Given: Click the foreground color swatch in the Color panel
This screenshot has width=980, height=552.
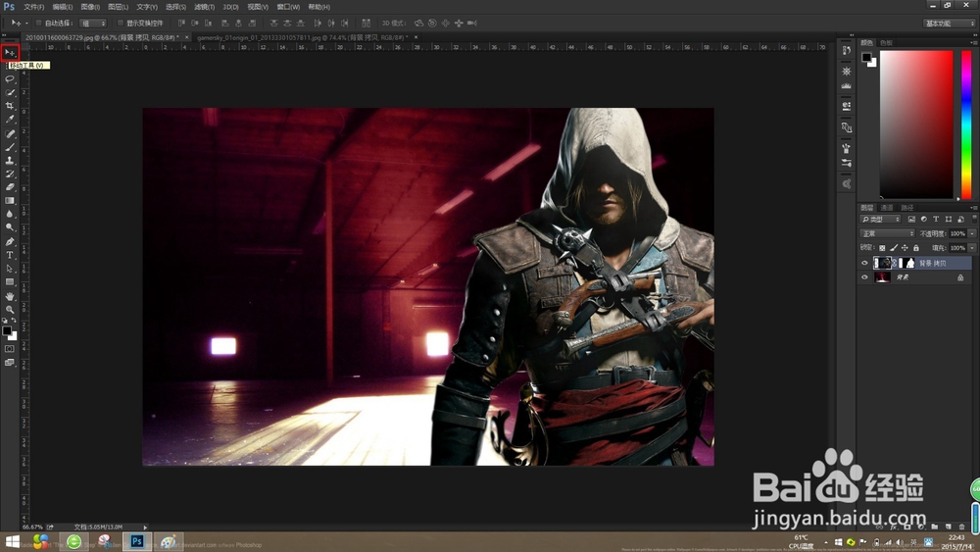Looking at the screenshot, I should pos(866,58).
